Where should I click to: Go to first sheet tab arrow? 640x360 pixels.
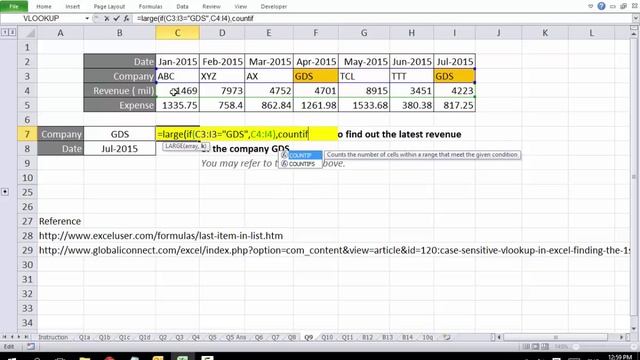pos(4,337)
